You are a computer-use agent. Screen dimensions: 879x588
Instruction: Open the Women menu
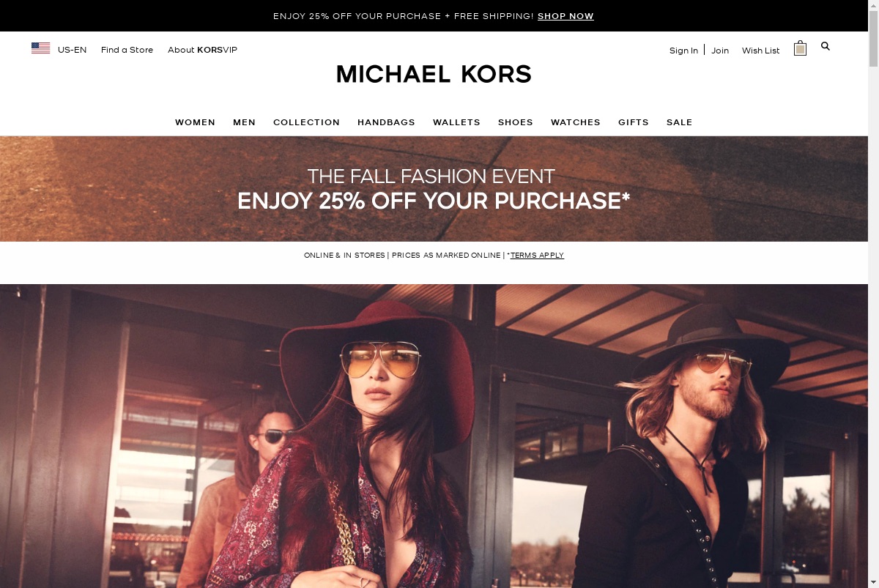point(195,122)
